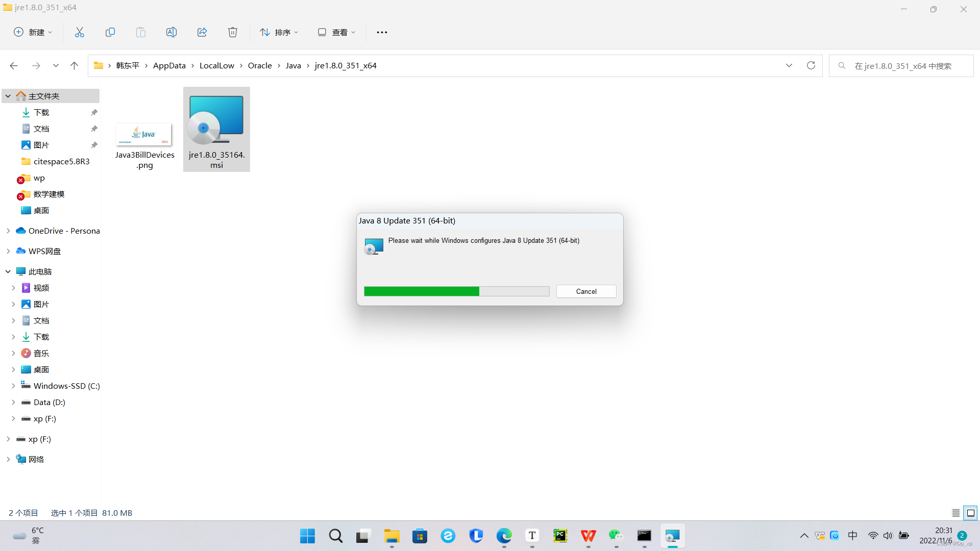980x551 pixels.
Task: Click the Paste clipboard icon
Action: tap(141, 32)
